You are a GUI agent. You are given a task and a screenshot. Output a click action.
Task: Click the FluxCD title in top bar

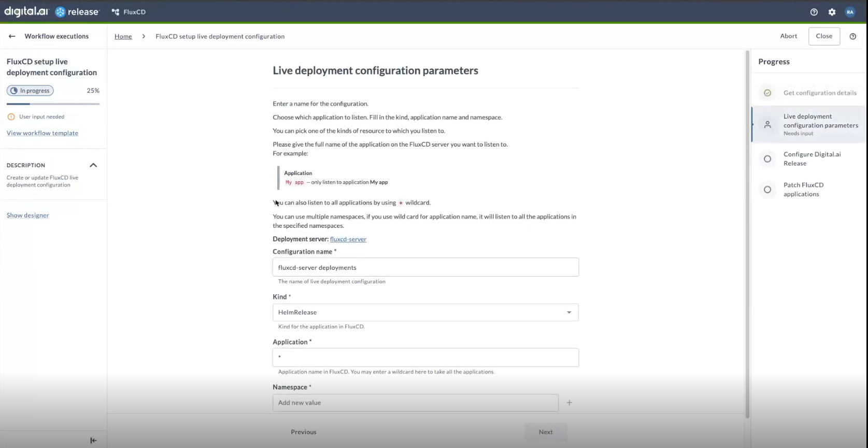coord(134,12)
